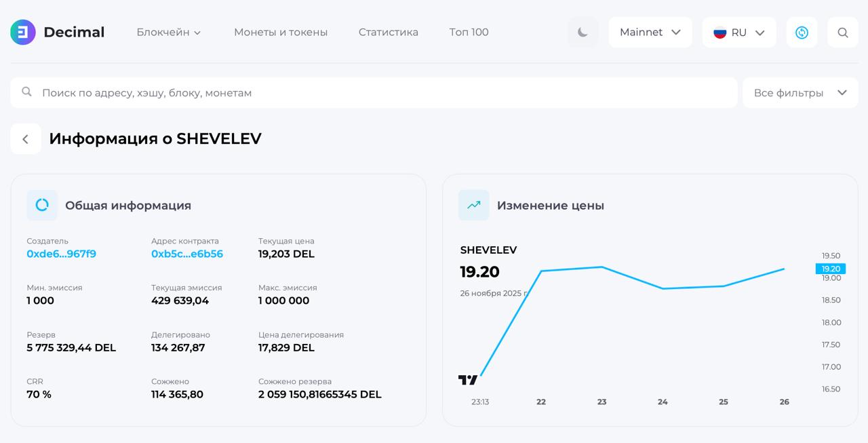Open the Mainnet network dropdown
The width and height of the screenshot is (868, 443).
click(650, 32)
